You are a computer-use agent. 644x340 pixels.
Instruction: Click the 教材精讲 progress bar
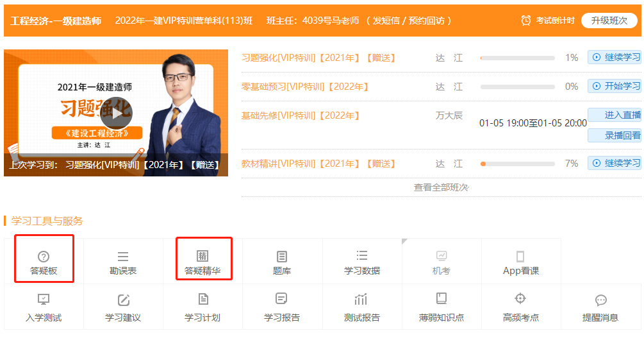pyautogui.click(x=517, y=164)
